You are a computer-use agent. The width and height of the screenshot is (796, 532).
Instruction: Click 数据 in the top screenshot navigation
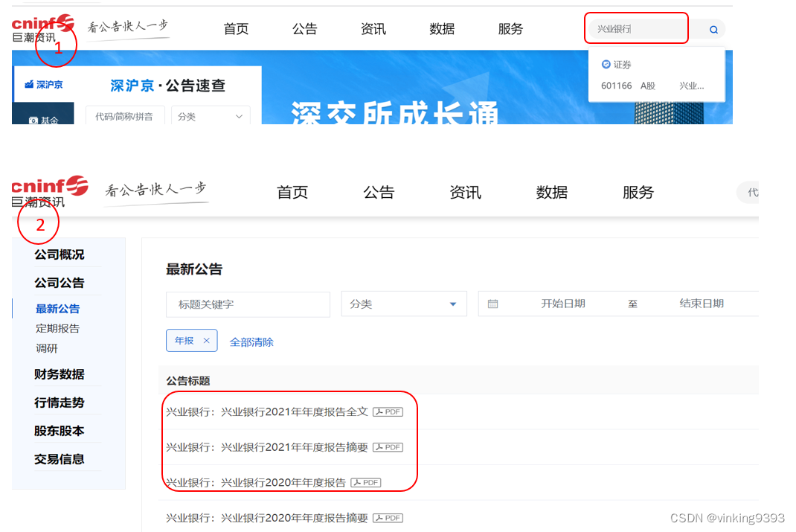click(x=442, y=29)
